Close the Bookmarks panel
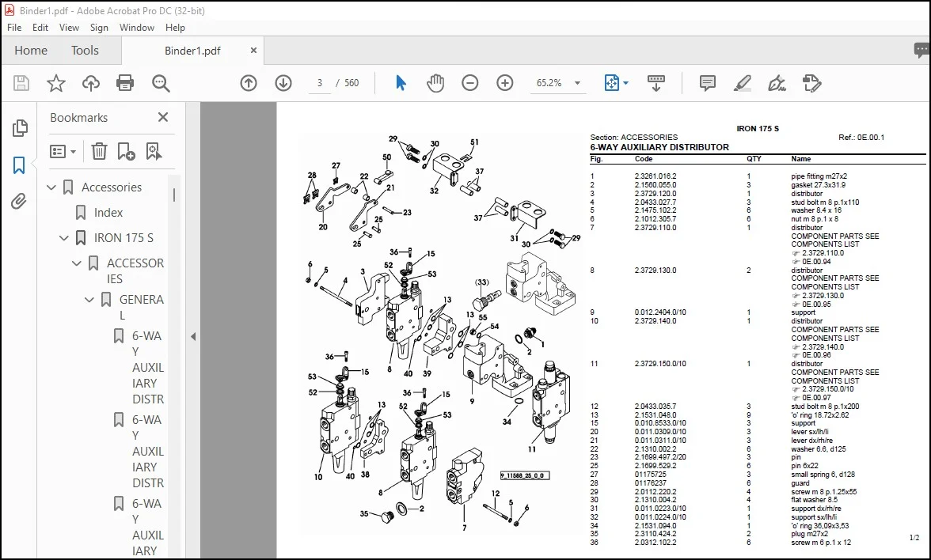The width and height of the screenshot is (931, 560). coord(163,117)
